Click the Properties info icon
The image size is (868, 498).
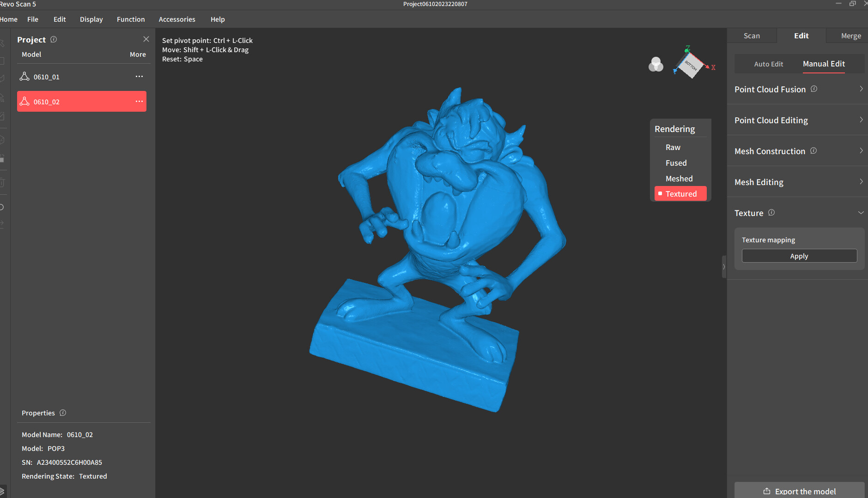coord(63,413)
